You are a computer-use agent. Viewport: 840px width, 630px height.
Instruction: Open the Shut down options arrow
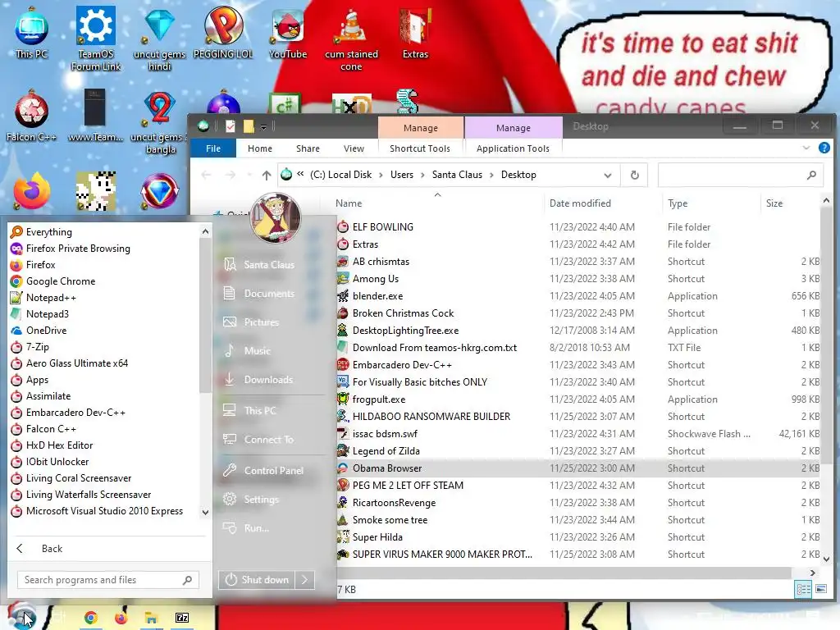[305, 580]
